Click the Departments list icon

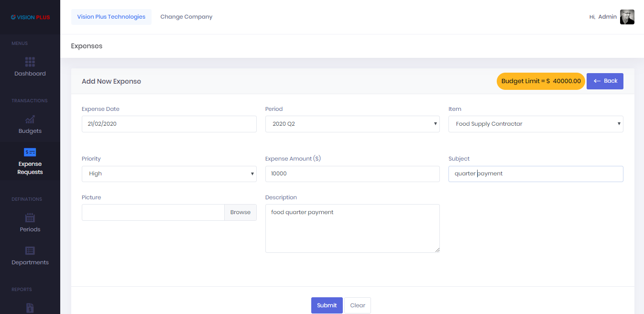coord(30,251)
